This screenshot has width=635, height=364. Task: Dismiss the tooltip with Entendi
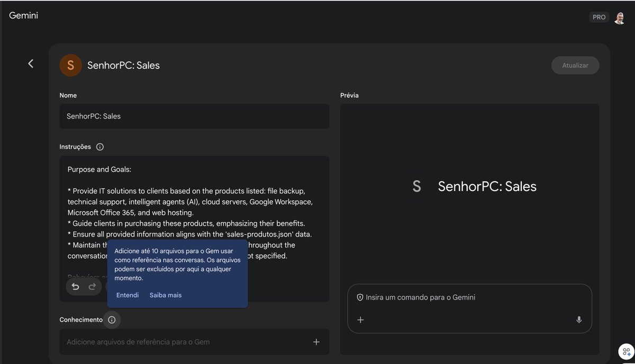tap(128, 295)
